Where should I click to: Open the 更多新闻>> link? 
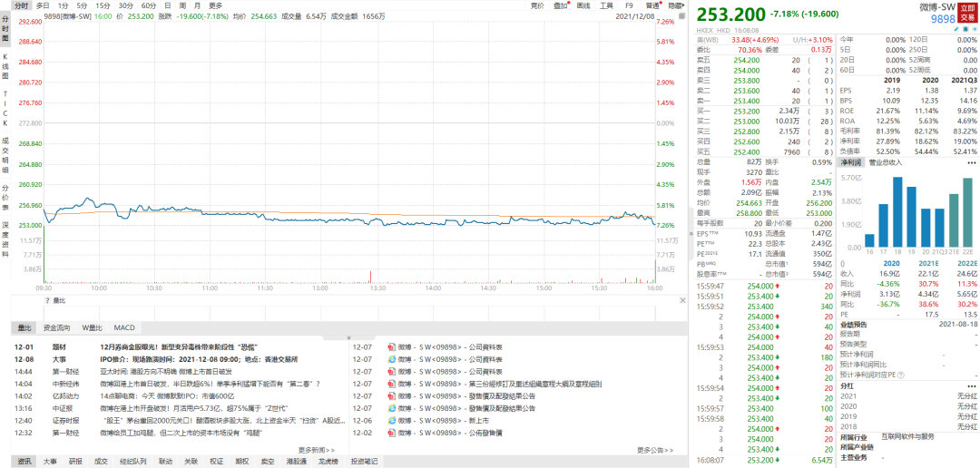[317, 449]
